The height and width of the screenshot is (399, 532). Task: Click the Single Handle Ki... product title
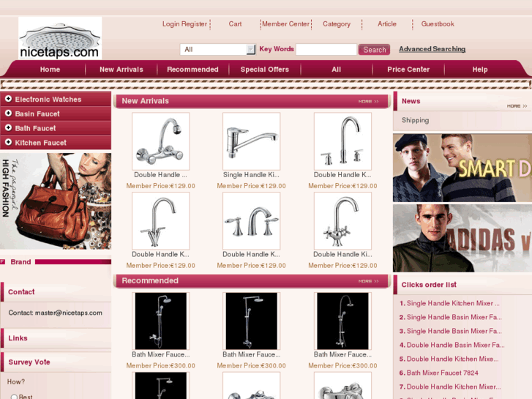coord(252,175)
